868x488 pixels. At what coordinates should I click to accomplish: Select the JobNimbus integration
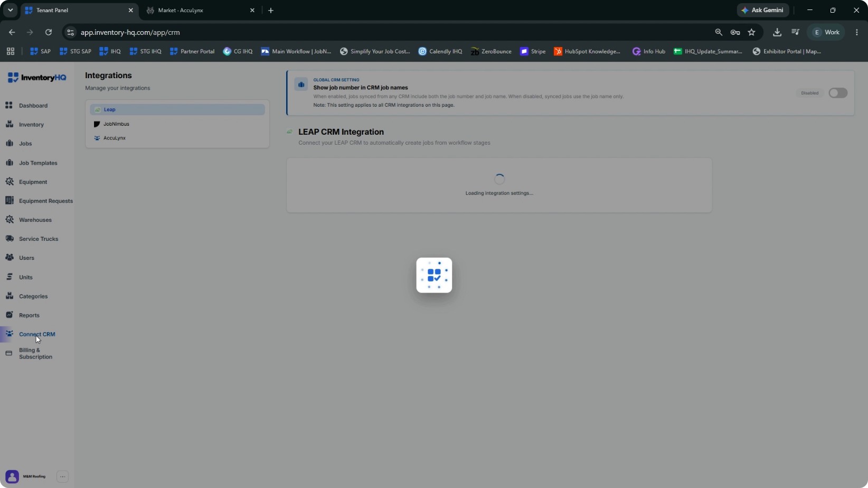(177, 124)
